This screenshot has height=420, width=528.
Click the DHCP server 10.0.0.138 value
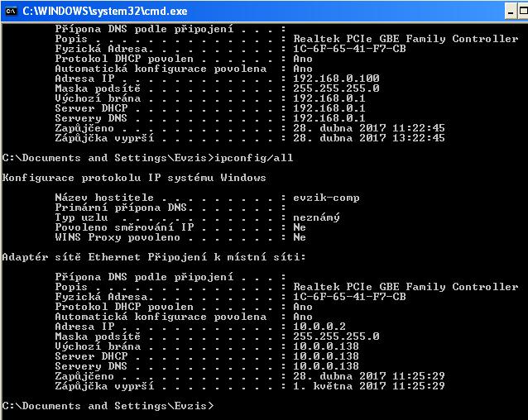pyautogui.click(x=326, y=356)
